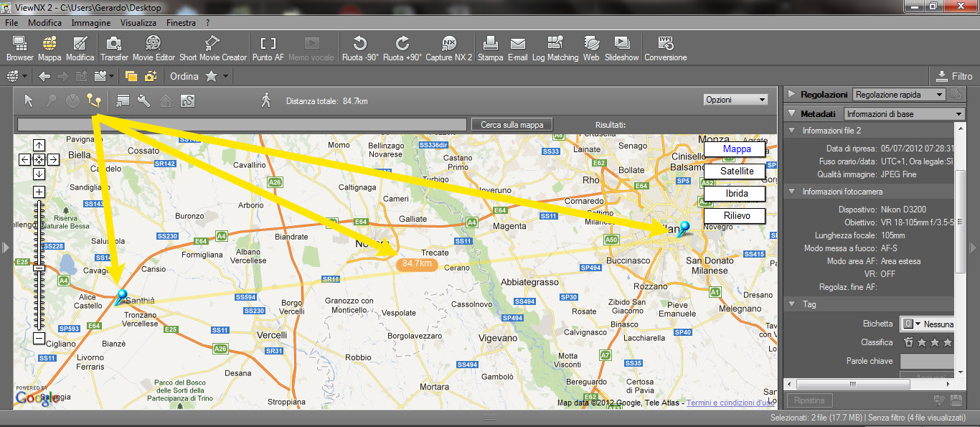
Task: Open the Movie Editor
Action: pyautogui.click(x=154, y=48)
